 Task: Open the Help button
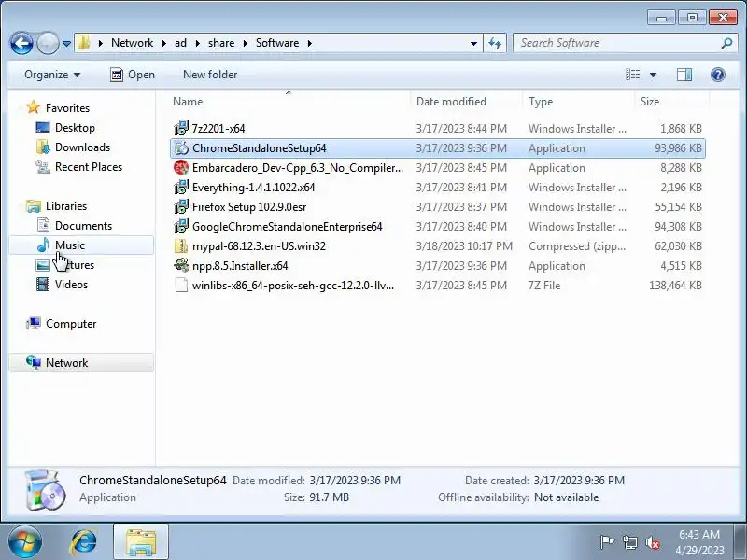tap(717, 75)
